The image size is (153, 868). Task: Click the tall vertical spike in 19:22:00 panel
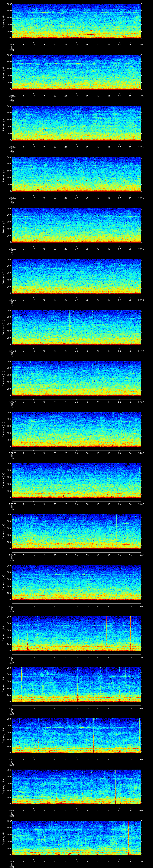point(101,427)
